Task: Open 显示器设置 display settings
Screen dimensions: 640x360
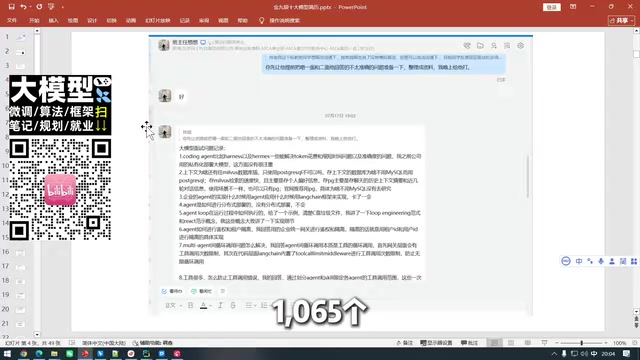Action: pyautogui.click(x=436, y=343)
